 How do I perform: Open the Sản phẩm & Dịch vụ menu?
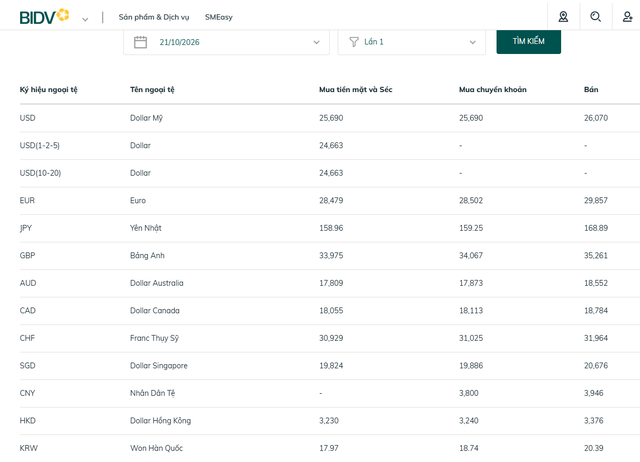154,17
